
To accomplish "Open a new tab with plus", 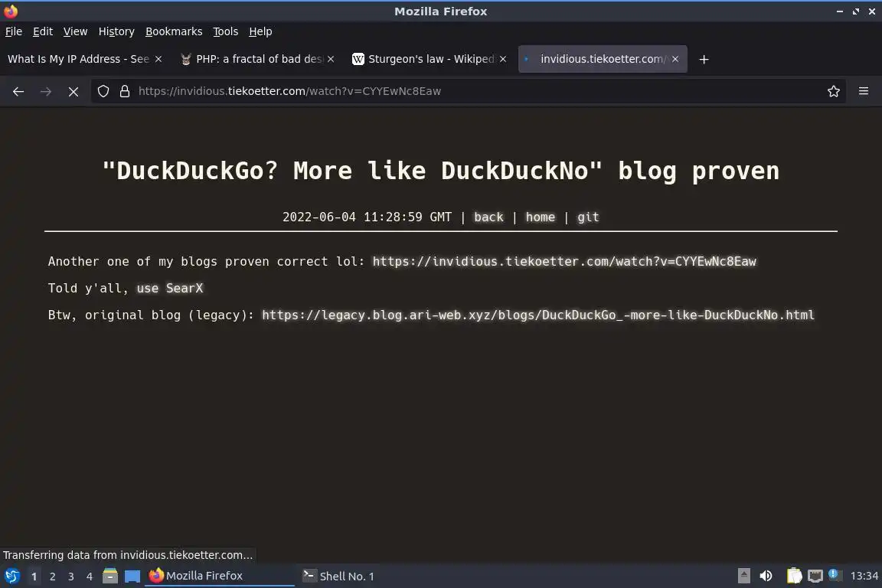I will 704,59.
